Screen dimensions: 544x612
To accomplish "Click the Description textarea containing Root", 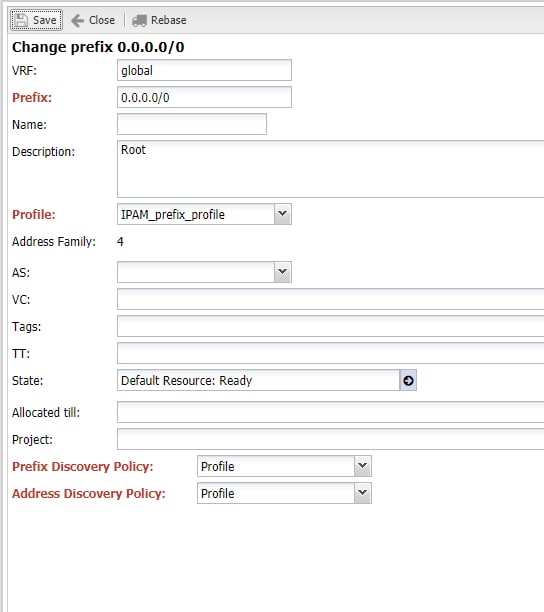I will (331, 169).
